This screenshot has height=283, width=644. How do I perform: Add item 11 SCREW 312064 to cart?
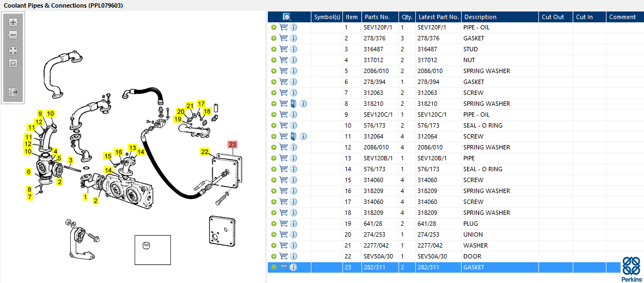(x=284, y=136)
